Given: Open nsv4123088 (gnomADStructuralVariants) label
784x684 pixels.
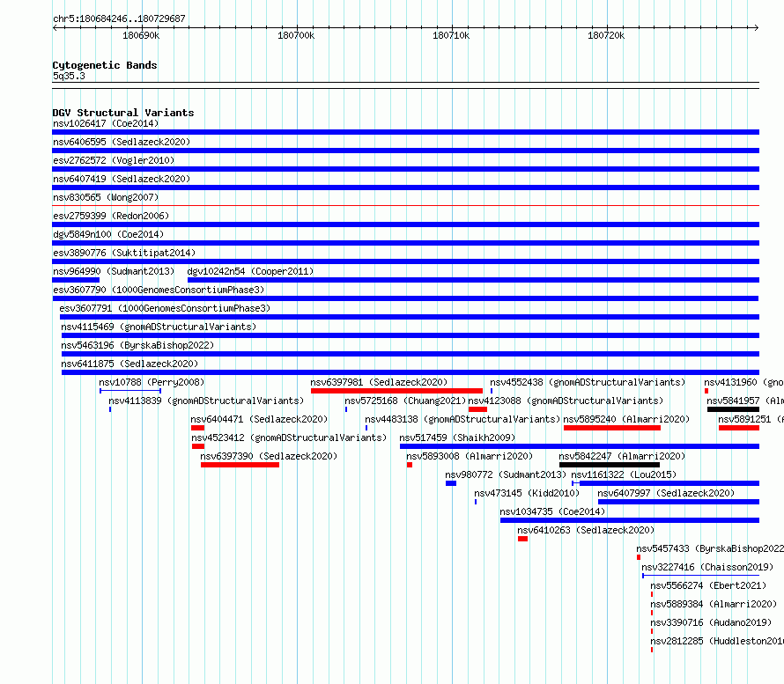Looking at the screenshot, I should pyautogui.click(x=566, y=401).
